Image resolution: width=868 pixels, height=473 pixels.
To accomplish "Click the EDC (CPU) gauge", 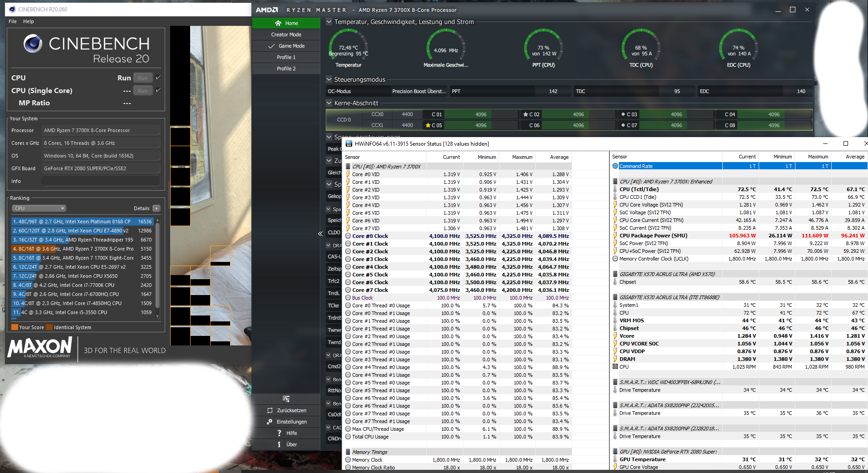I will 739,48.
